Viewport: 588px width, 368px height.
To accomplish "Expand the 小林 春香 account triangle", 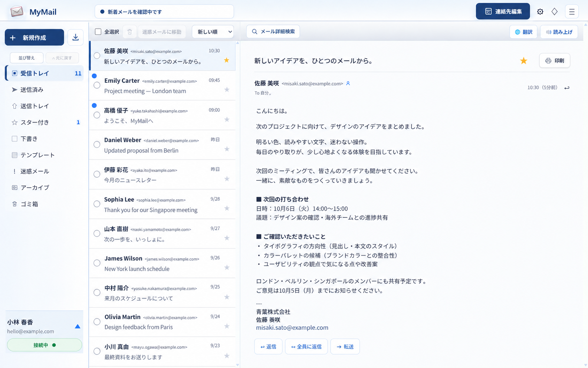I will click(78, 326).
